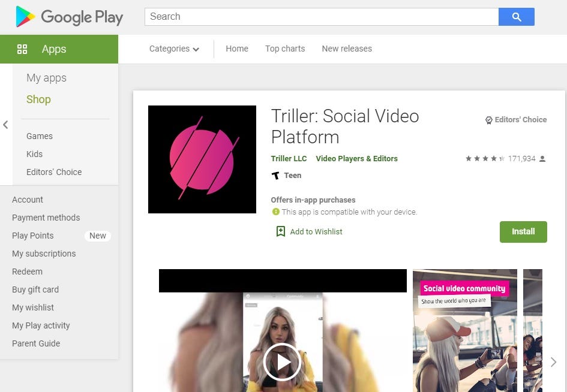This screenshot has height=392, width=567.
Task: Click the app title Triller: Social Video Platform
Action: click(345, 126)
